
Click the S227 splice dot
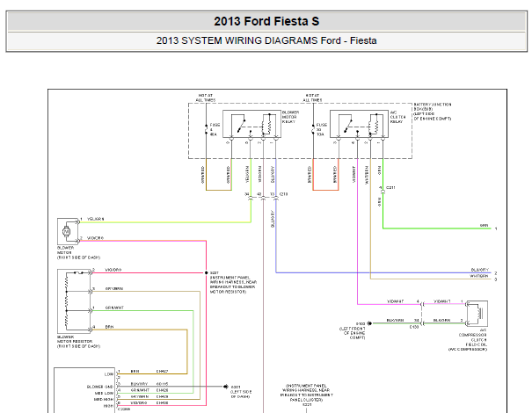pyautogui.click(x=206, y=272)
